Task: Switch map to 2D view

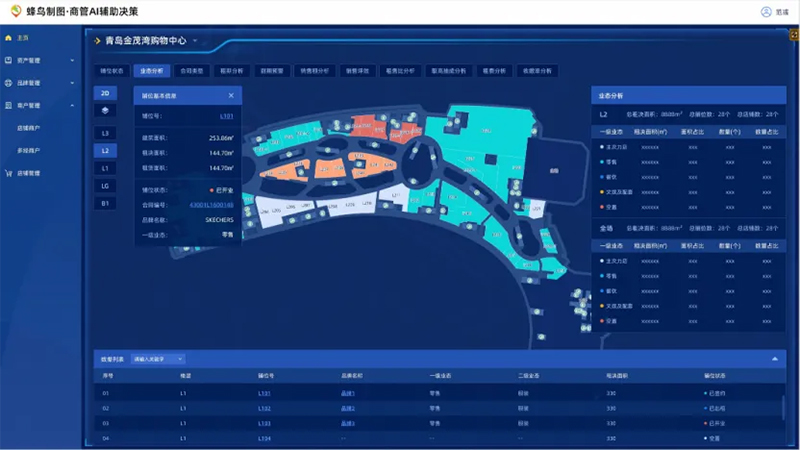Action: click(105, 93)
